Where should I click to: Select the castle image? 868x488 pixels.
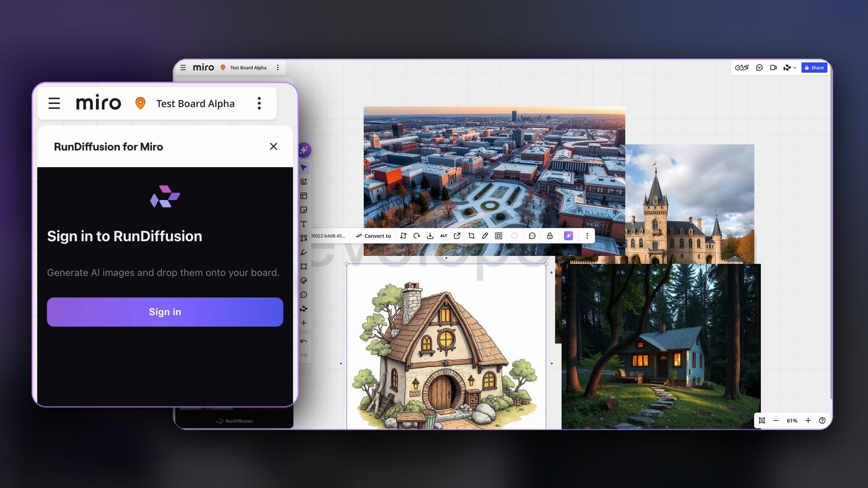tap(690, 203)
